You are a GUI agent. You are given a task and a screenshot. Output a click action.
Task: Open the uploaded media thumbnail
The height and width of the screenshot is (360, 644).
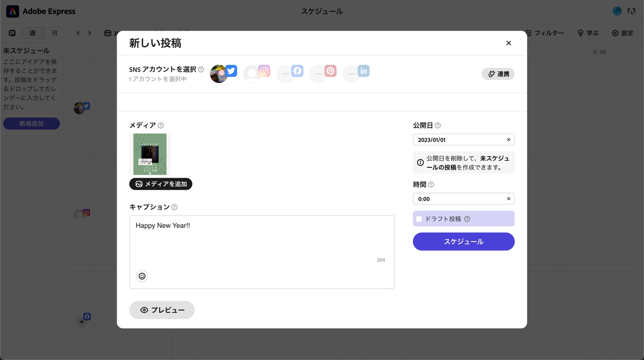pyautogui.click(x=150, y=154)
